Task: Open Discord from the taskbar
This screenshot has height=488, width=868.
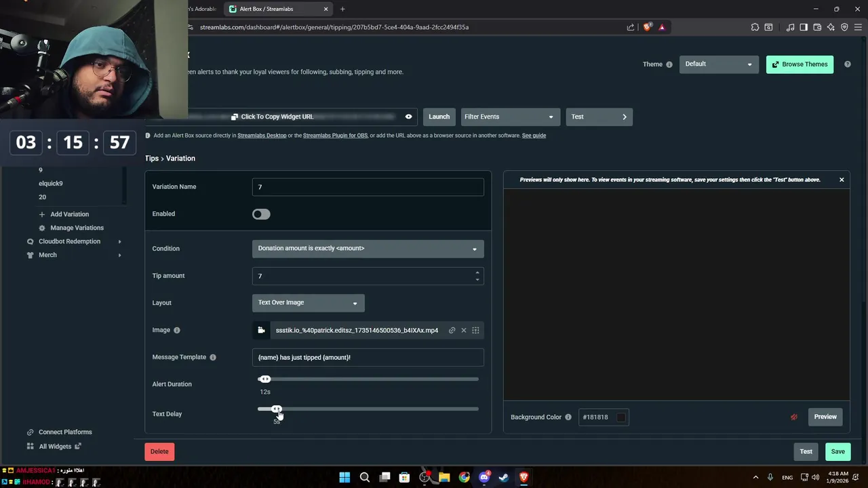Action: click(484, 477)
